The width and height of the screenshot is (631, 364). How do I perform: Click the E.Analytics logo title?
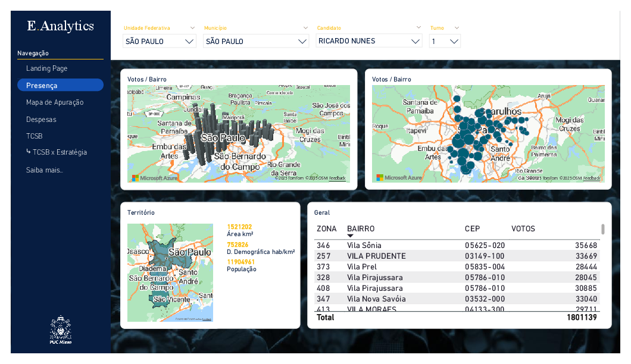[x=60, y=26]
